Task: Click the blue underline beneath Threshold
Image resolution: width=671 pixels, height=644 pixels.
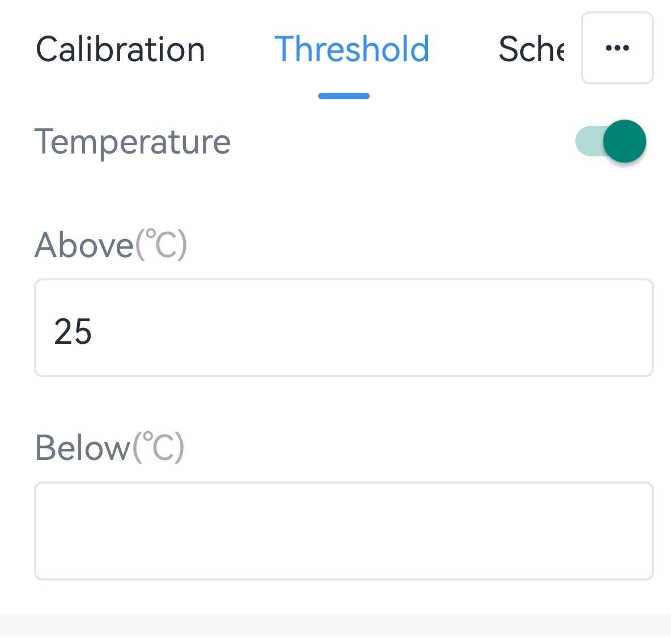Action: 344,96
